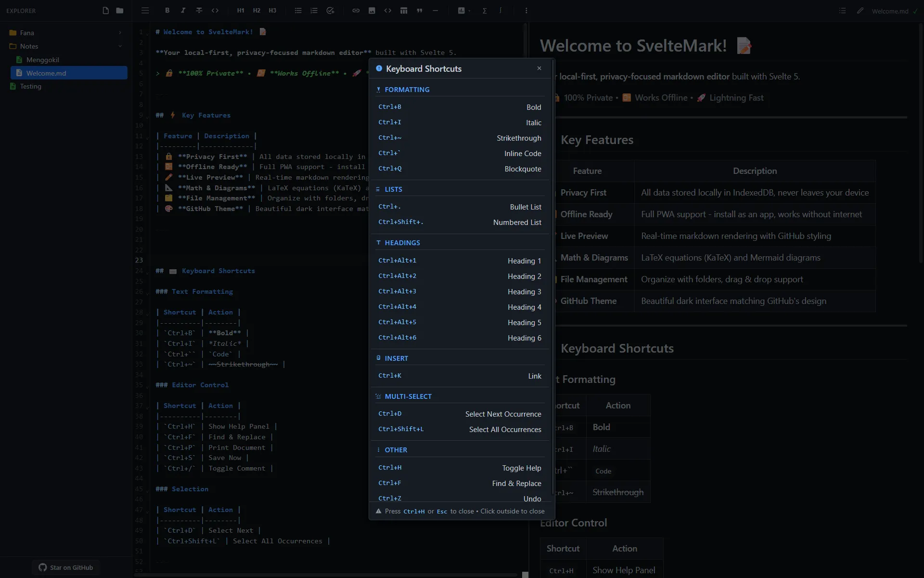
Task: Fold editor line 1 with gutter arrow
Action: coord(148,34)
